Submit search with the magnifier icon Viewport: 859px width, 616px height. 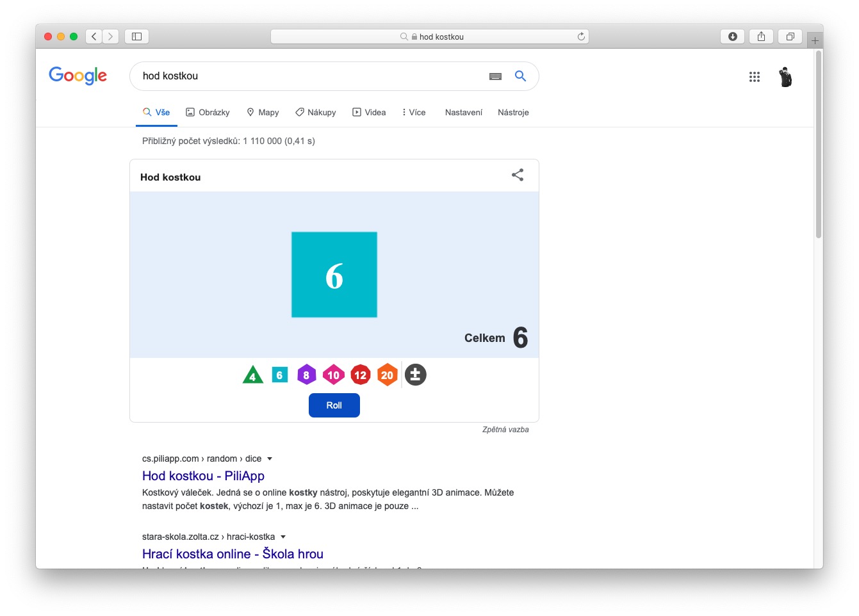[520, 76]
